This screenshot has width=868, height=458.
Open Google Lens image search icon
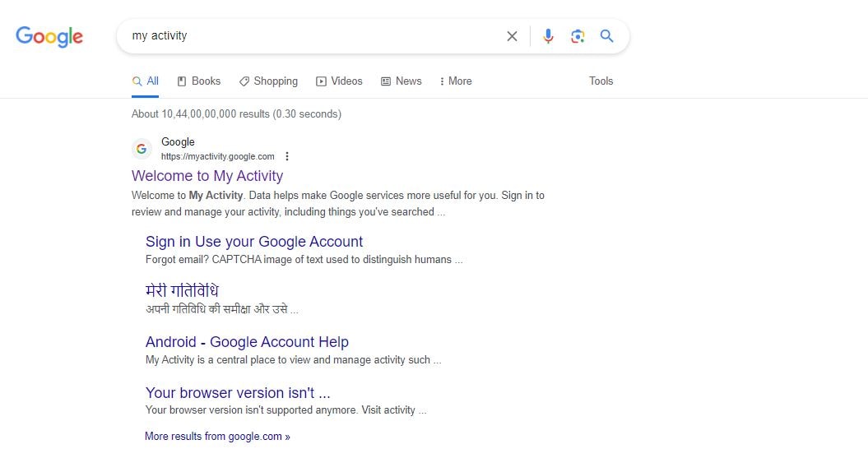click(x=578, y=36)
